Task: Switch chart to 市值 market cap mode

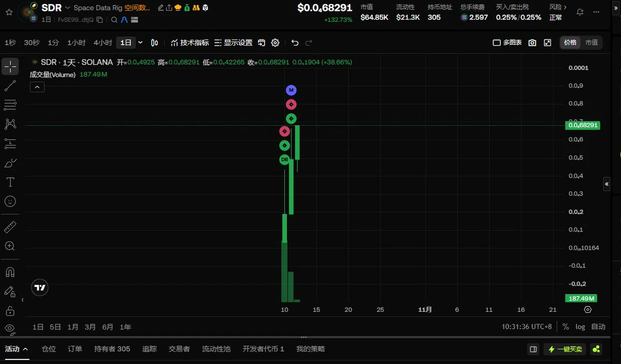Action: pos(591,42)
